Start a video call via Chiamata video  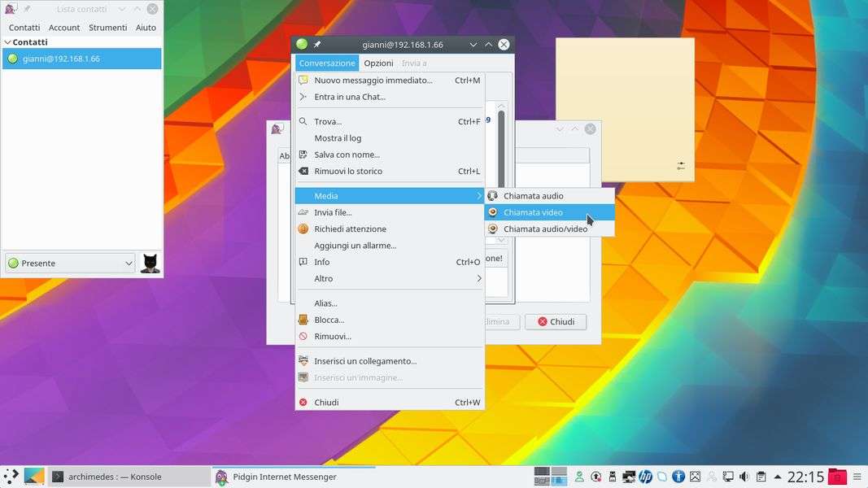[533, 212]
